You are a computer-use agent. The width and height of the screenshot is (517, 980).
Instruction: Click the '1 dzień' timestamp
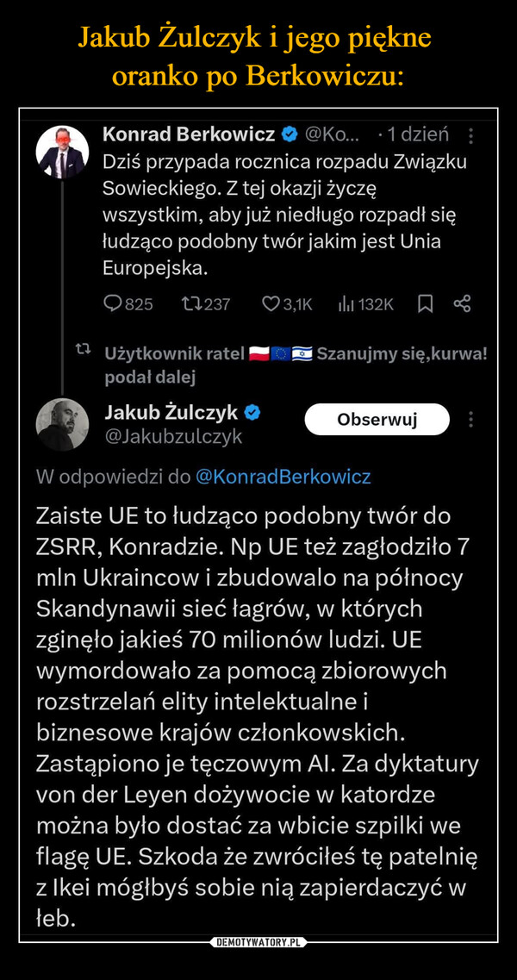(x=418, y=135)
